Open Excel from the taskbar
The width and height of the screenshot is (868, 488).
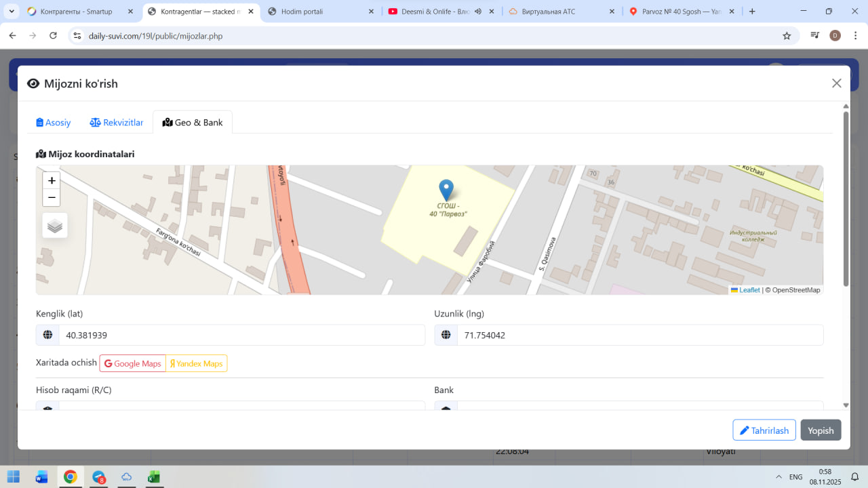(154, 477)
